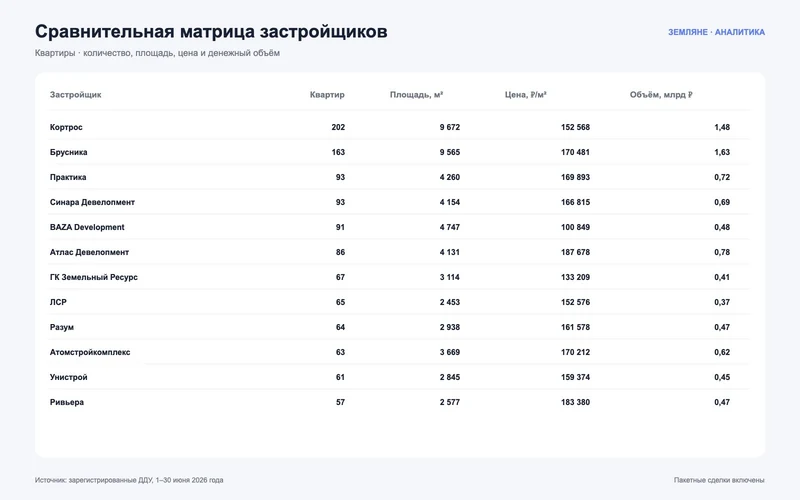The width and height of the screenshot is (800, 500).
Task: Click area value '4 131' for Атлас Девелопмент
Action: point(449,252)
